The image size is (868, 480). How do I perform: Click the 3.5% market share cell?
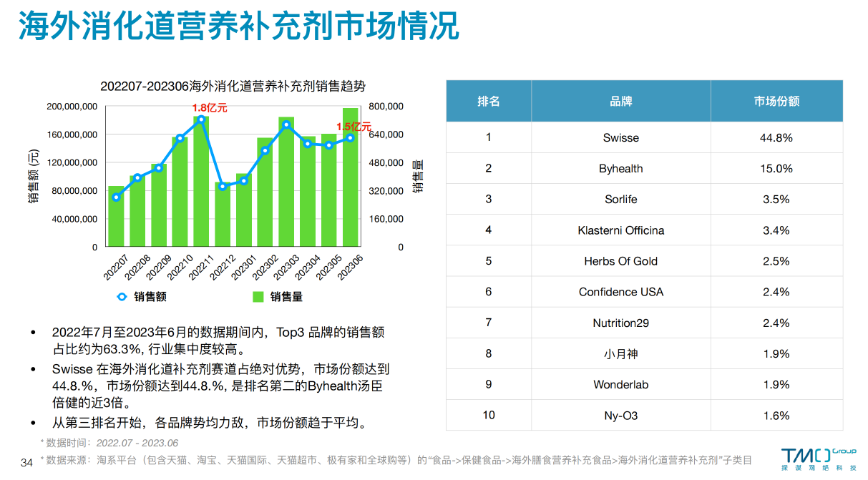point(776,200)
